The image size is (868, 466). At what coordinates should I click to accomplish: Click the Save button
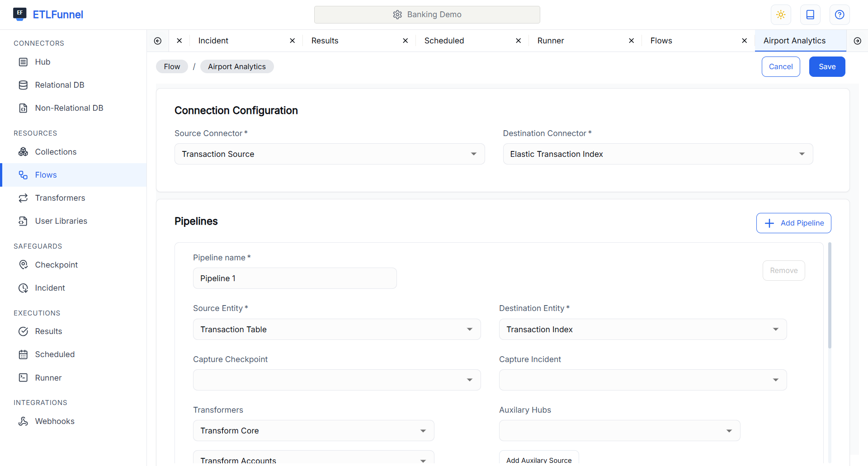827,67
